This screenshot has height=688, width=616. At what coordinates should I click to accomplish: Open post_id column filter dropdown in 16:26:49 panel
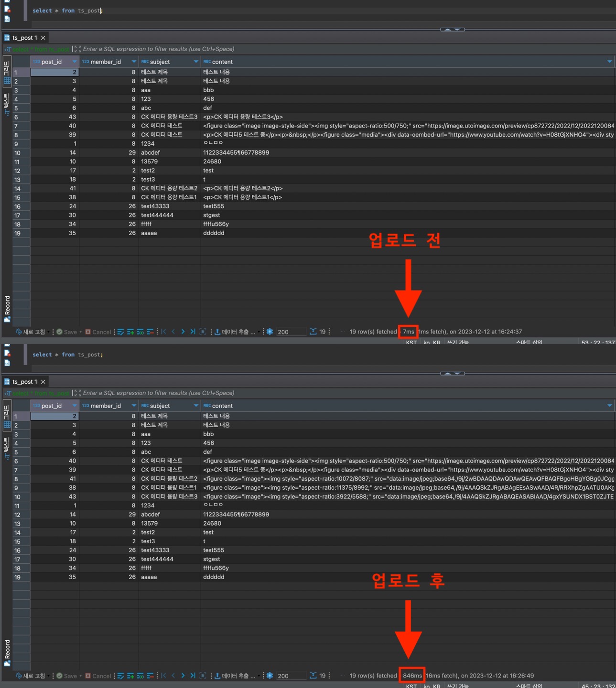click(x=75, y=406)
